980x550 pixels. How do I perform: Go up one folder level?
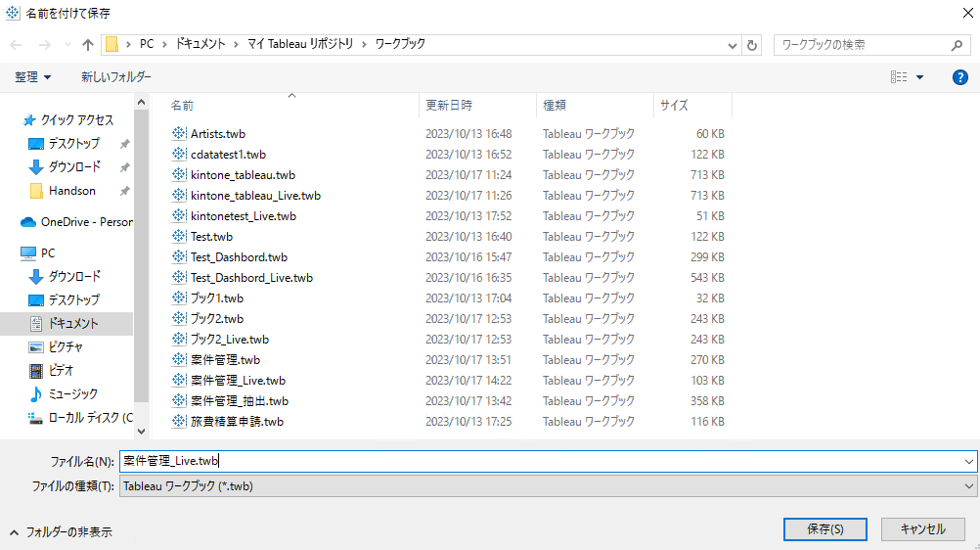coord(87,44)
